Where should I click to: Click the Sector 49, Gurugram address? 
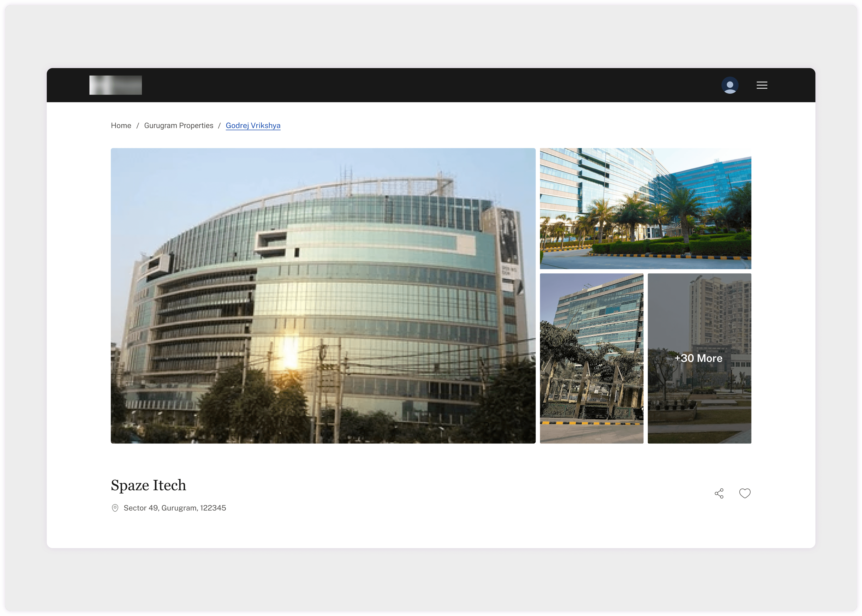175,508
